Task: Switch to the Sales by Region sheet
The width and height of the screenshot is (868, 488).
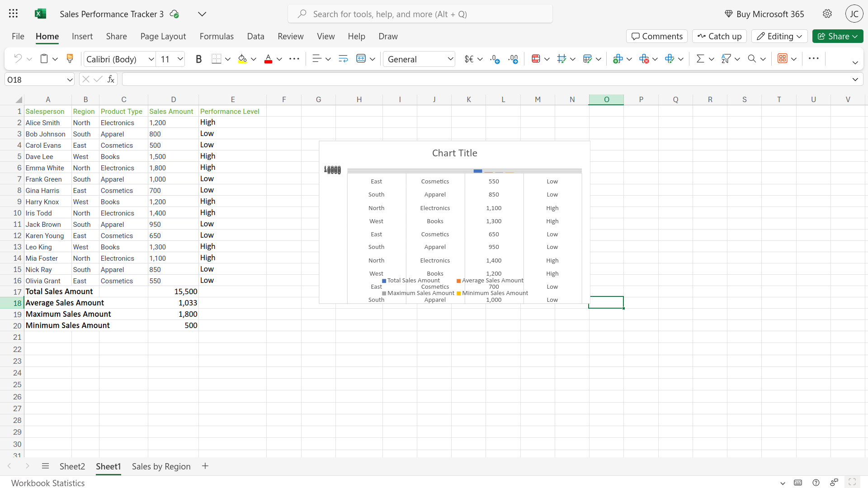Action: coord(161,466)
